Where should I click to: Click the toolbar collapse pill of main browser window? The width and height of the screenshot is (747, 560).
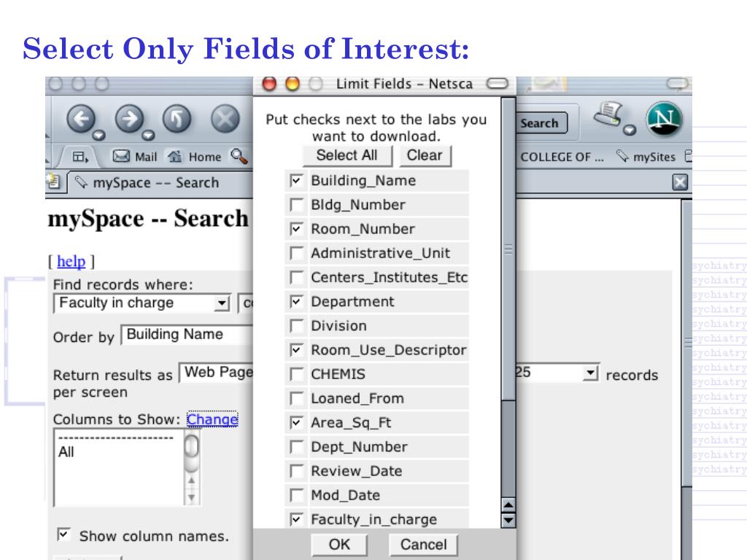(x=678, y=84)
